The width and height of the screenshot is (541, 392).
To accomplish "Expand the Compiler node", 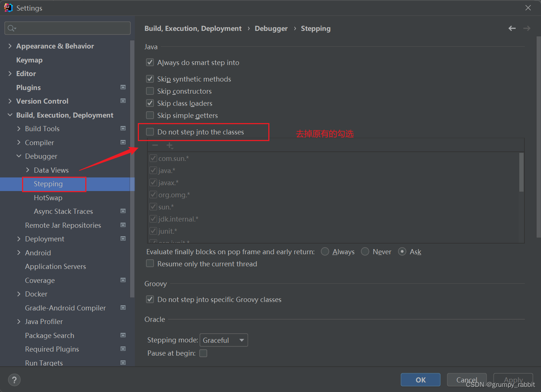I will [19, 143].
